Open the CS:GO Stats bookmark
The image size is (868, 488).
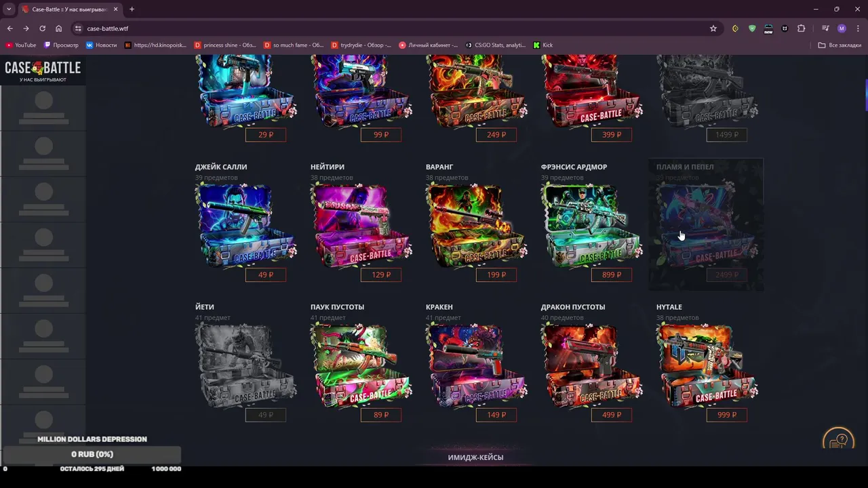(x=496, y=45)
